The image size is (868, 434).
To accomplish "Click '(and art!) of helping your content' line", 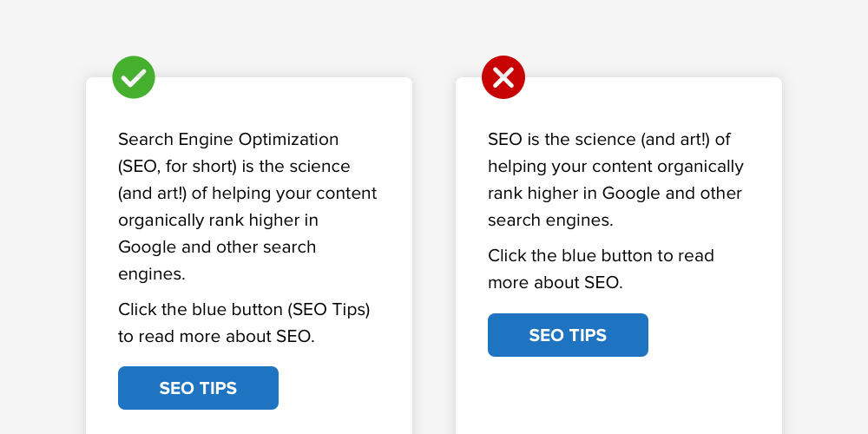I will coord(247,194).
